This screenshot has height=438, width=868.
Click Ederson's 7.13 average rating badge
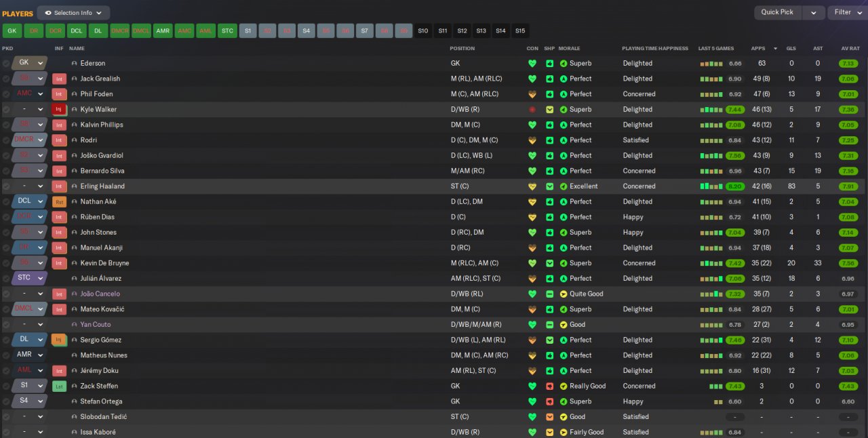point(848,64)
